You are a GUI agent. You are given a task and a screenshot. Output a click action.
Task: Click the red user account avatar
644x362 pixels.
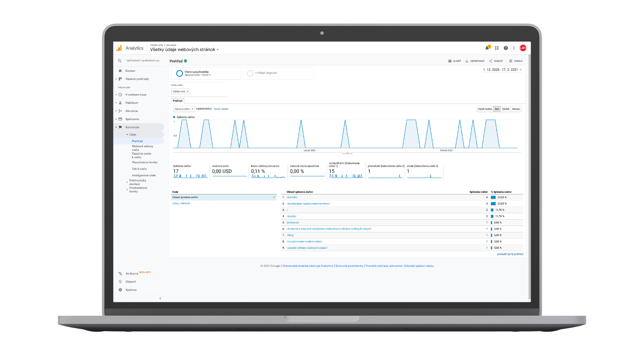coord(523,48)
